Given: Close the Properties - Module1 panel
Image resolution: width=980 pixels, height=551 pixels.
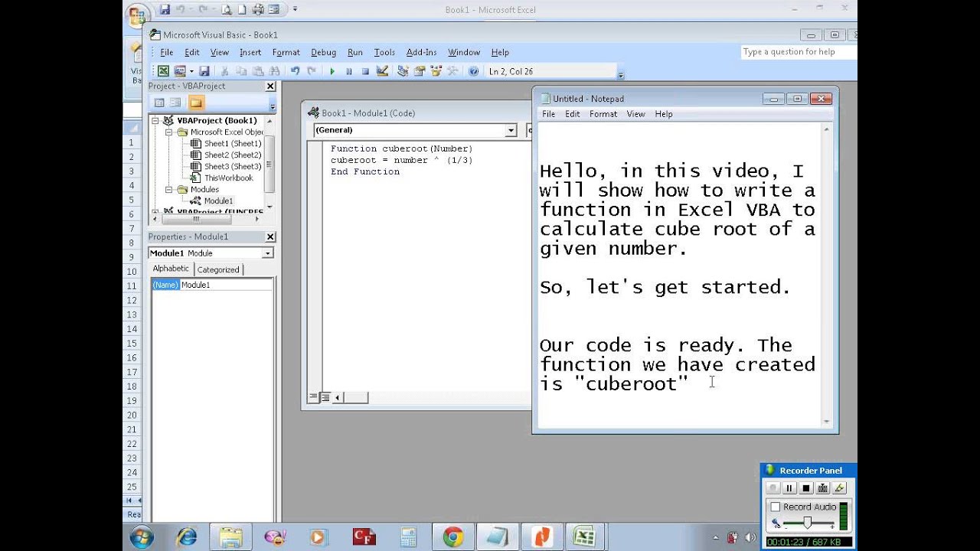Looking at the screenshot, I should tap(270, 237).
